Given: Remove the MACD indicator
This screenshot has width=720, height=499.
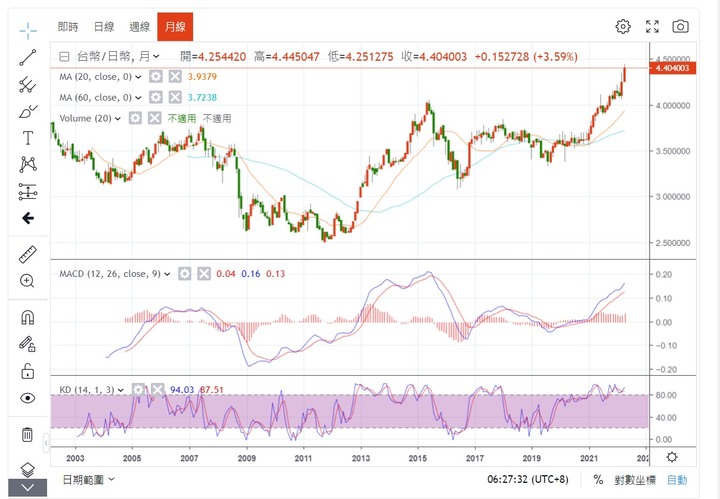Looking at the screenshot, I should (204, 274).
